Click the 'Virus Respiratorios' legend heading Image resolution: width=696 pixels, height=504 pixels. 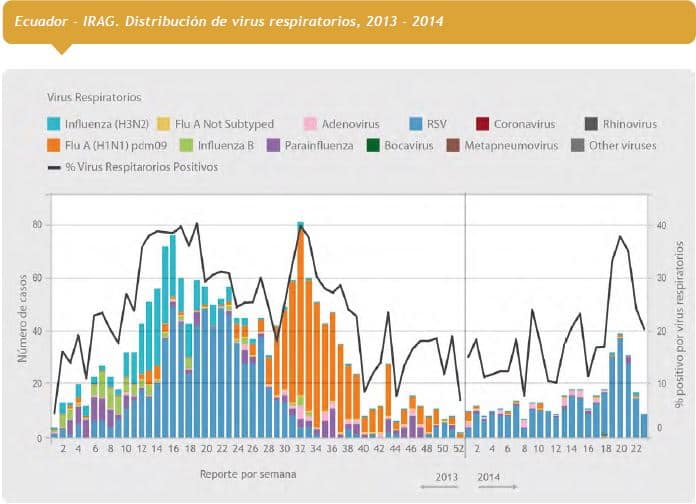point(94,98)
